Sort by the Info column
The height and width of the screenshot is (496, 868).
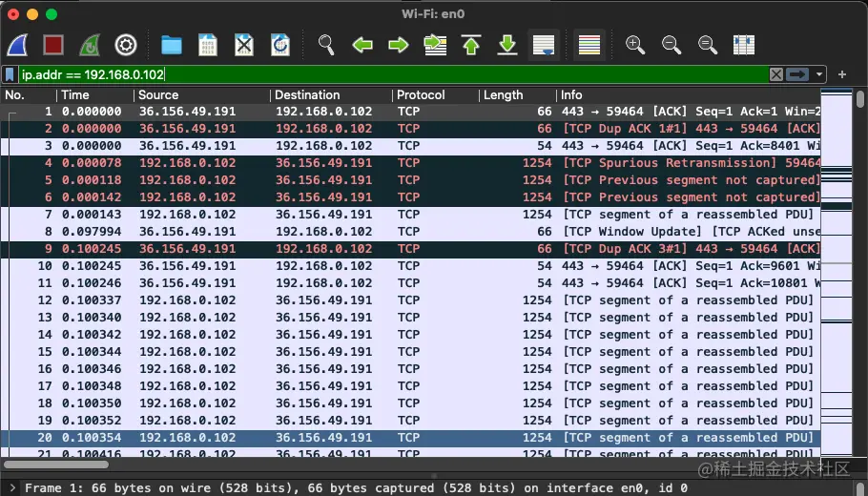click(689, 95)
